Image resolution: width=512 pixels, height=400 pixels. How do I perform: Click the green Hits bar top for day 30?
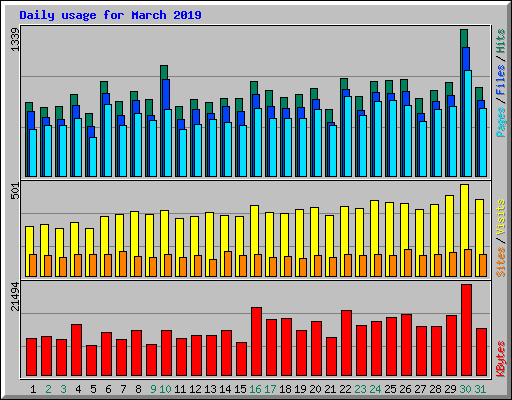[464, 38]
